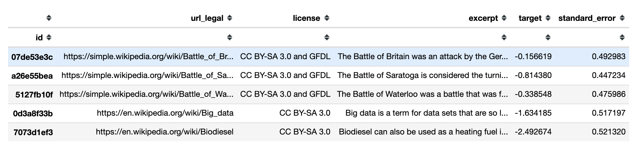The image size is (644, 158).
Task: Click the sort icon next to id
Action: pos(49,38)
